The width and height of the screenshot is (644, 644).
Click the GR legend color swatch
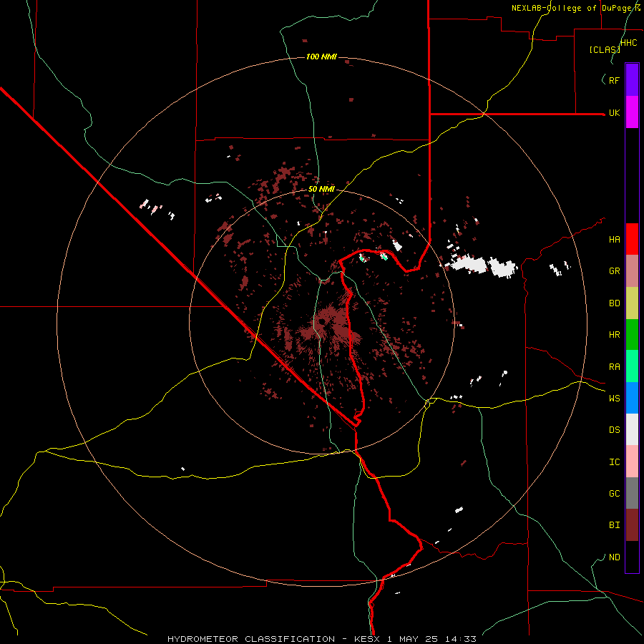[x=632, y=271]
